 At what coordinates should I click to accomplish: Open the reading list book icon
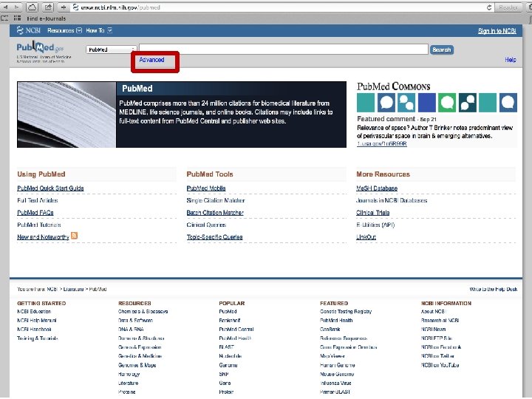click(4, 18)
